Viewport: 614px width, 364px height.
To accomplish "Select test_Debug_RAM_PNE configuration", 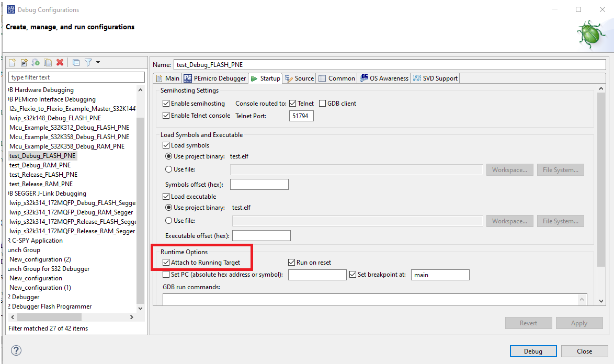I will [40, 165].
